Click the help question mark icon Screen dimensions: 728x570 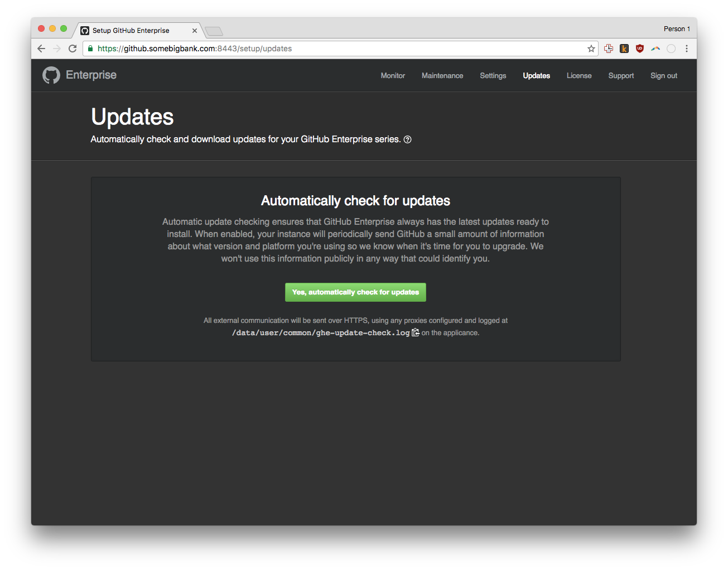408,139
